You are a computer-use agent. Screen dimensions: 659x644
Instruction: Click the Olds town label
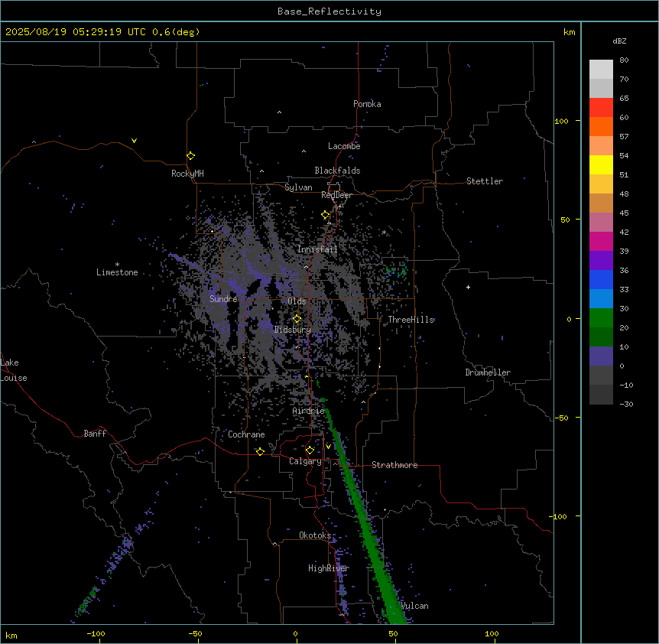click(x=297, y=301)
